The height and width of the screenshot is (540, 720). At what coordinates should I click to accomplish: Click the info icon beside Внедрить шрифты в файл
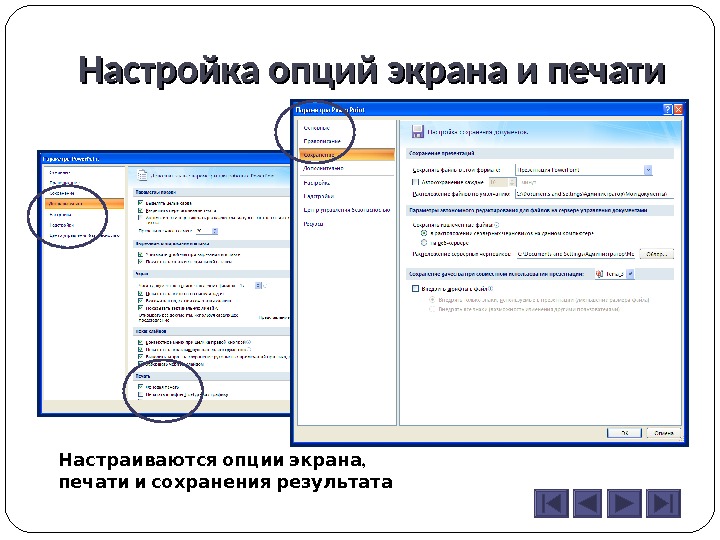490,289
